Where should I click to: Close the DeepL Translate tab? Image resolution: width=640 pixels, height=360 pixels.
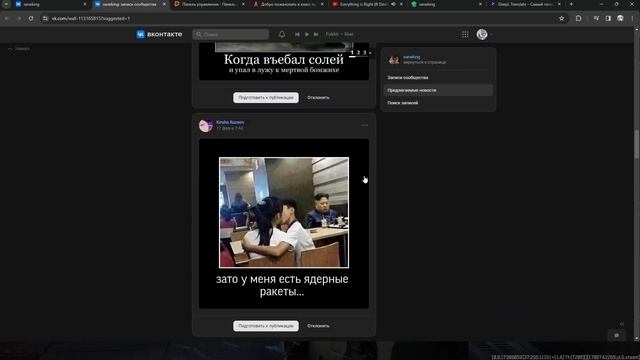[x=559, y=4]
